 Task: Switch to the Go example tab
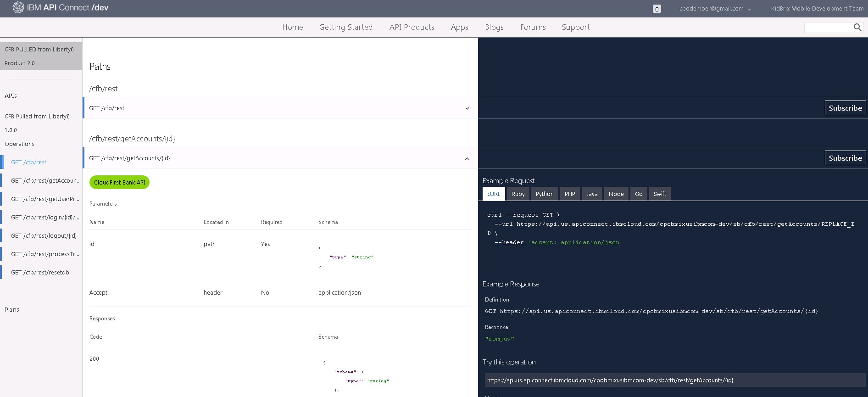click(x=639, y=194)
